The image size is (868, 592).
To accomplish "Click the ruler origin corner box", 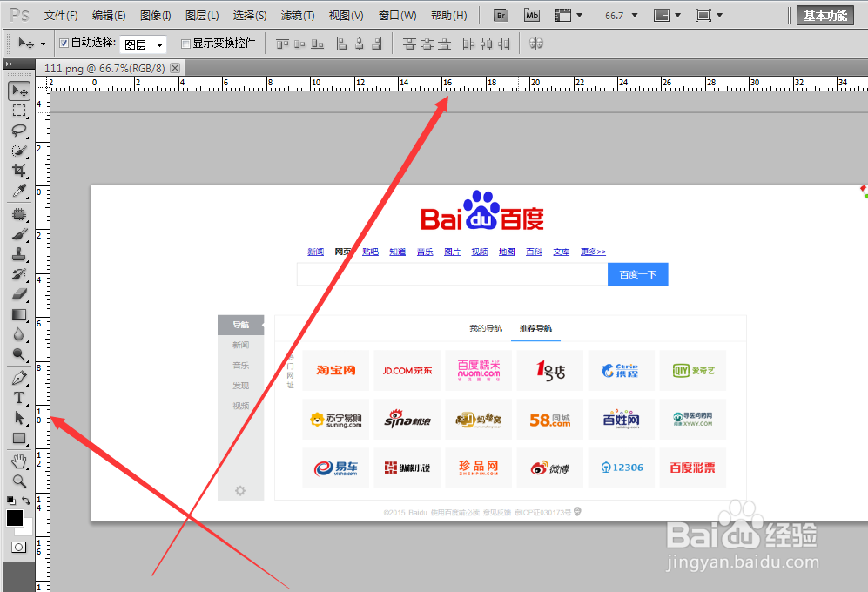I will pyautogui.click(x=43, y=84).
